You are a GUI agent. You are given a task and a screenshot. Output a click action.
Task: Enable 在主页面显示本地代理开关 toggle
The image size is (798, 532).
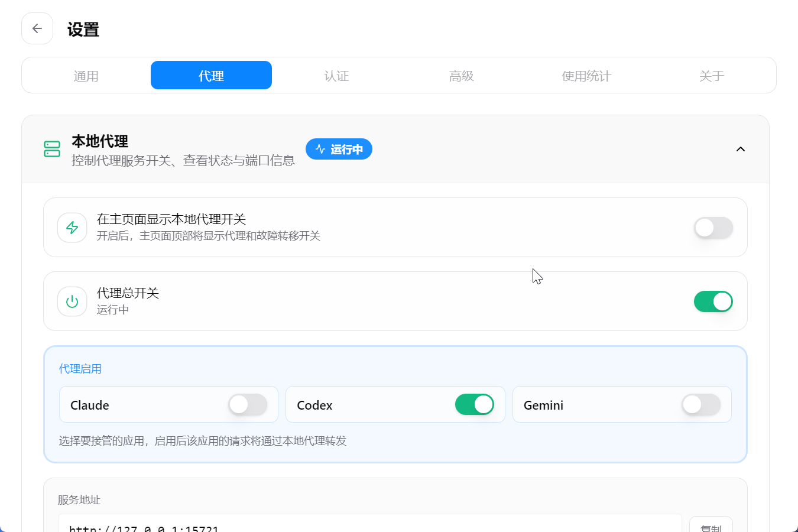point(713,228)
